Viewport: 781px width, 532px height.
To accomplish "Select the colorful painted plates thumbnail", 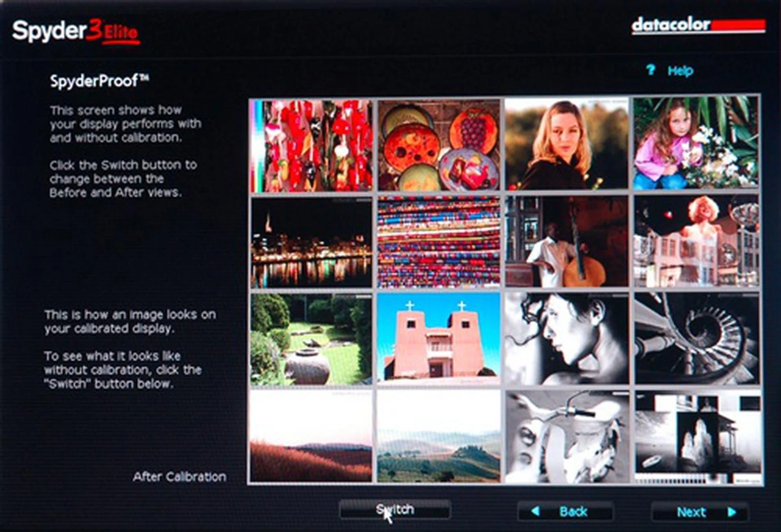I will pos(438,145).
